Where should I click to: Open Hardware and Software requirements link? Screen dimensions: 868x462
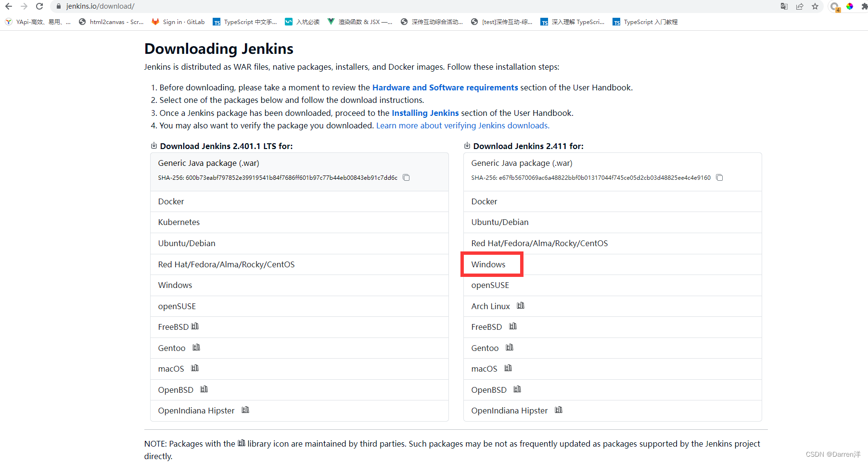click(445, 87)
